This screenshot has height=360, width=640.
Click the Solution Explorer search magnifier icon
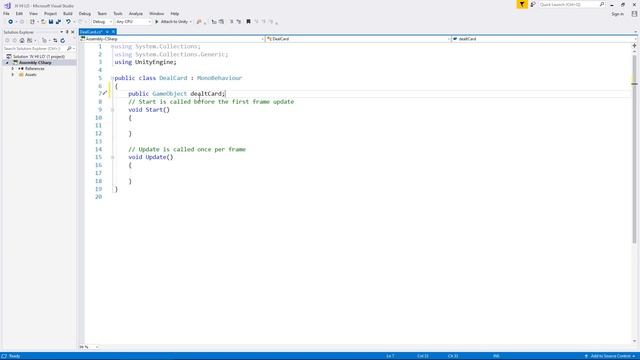[69, 49]
